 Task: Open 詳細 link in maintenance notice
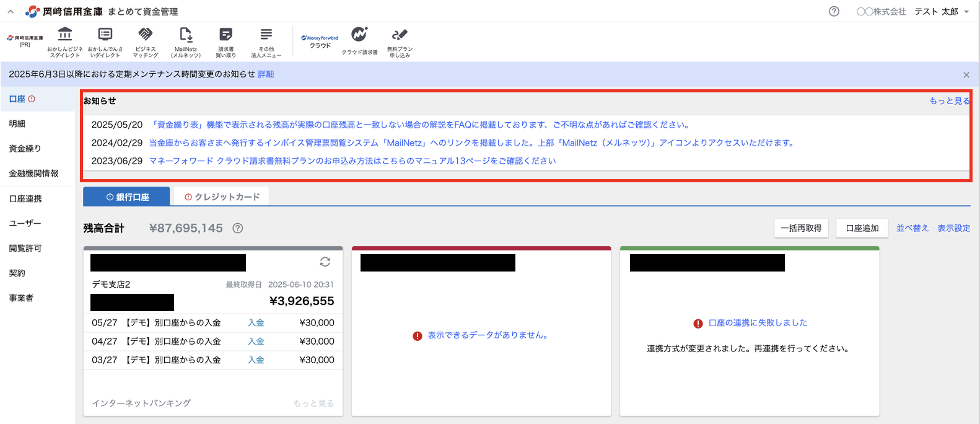(x=266, y=74)
